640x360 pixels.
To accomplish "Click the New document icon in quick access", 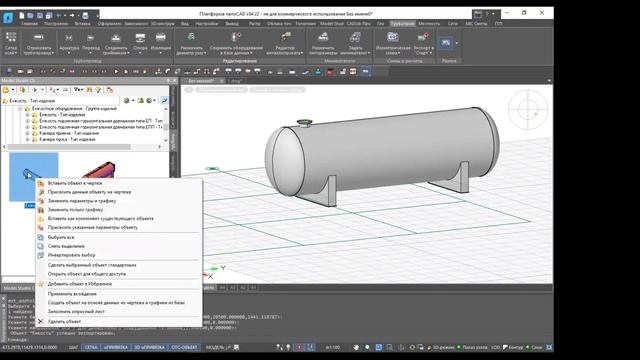I will coord(22,16).
